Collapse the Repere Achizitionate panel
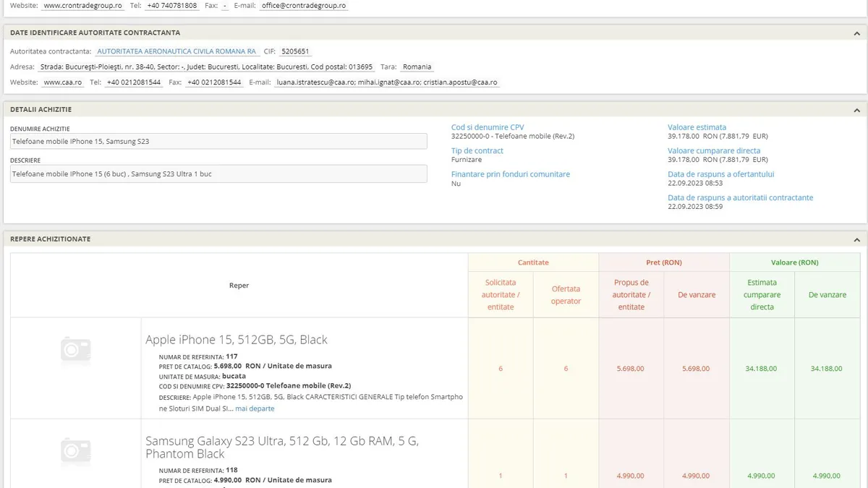This screenshot has width=868, height=488. [856, 239]
